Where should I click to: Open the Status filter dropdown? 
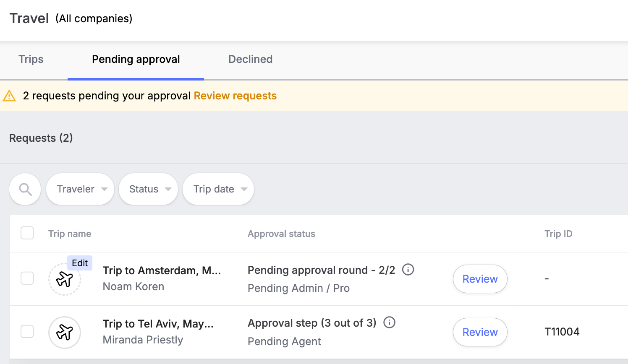pyautogui.click(x=149, y=189)
